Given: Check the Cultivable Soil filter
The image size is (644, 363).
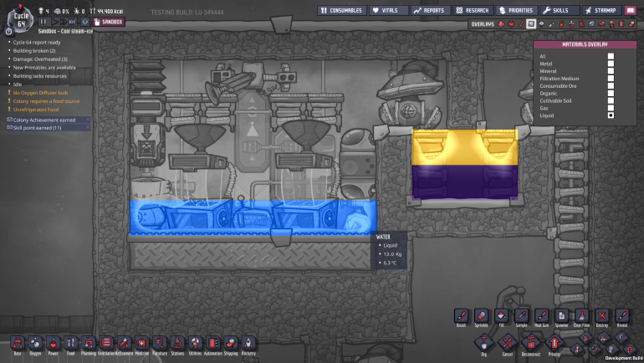Looking at the screenshot, I should [x=611, y=100].
